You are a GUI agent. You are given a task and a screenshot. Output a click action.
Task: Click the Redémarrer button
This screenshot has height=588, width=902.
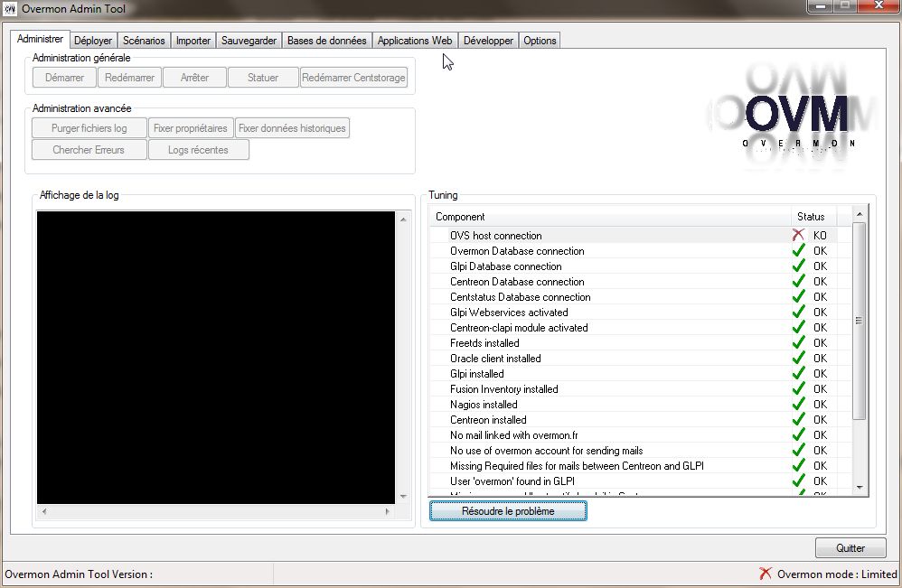coord(129,78)
